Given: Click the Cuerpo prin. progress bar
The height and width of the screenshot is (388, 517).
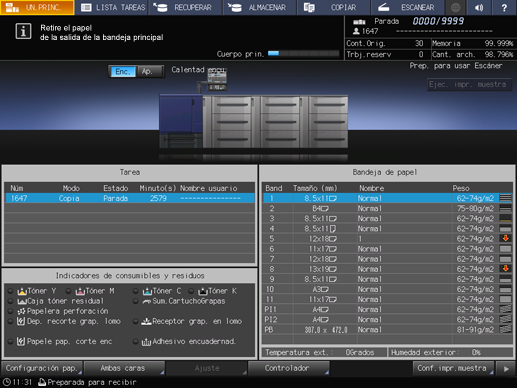Looking at the screenshot, I should 303,53.
